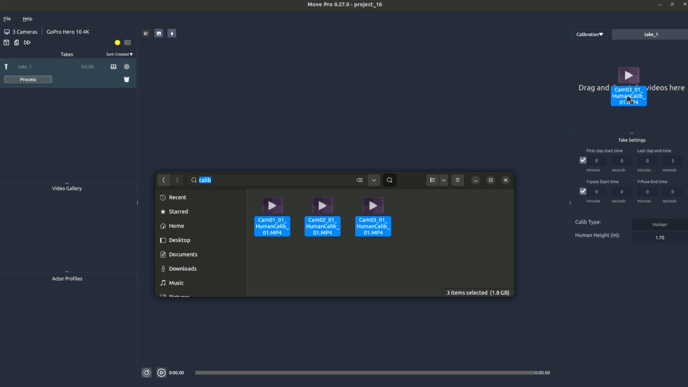Click the yellow status dot in left panel
Screen dimensions: 688x387
coord(117,43)
